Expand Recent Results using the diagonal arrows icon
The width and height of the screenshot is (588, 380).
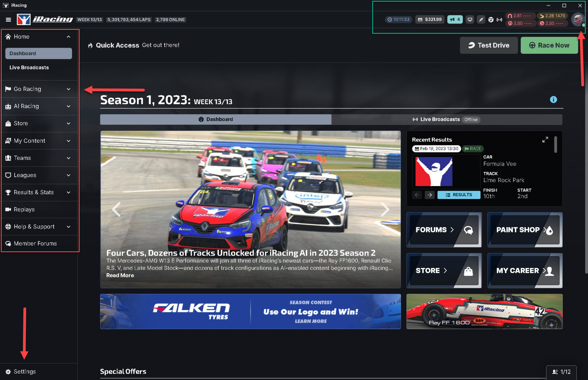(x=545, y=140)
